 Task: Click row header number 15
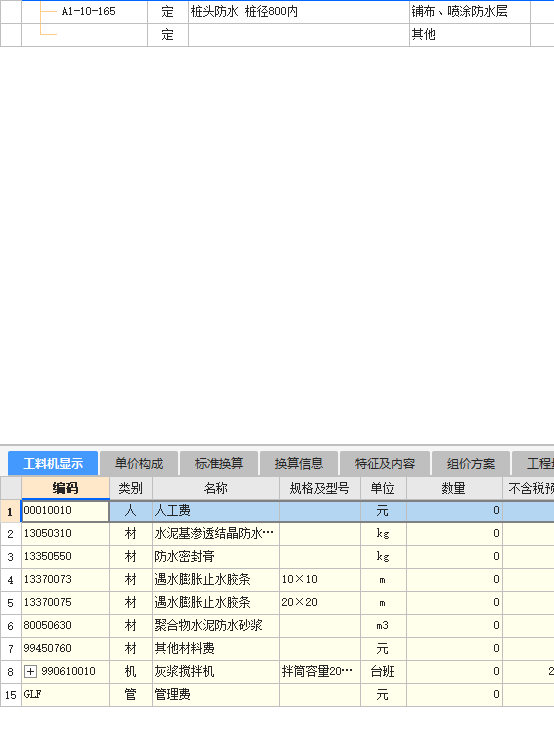tap(10, 695)
